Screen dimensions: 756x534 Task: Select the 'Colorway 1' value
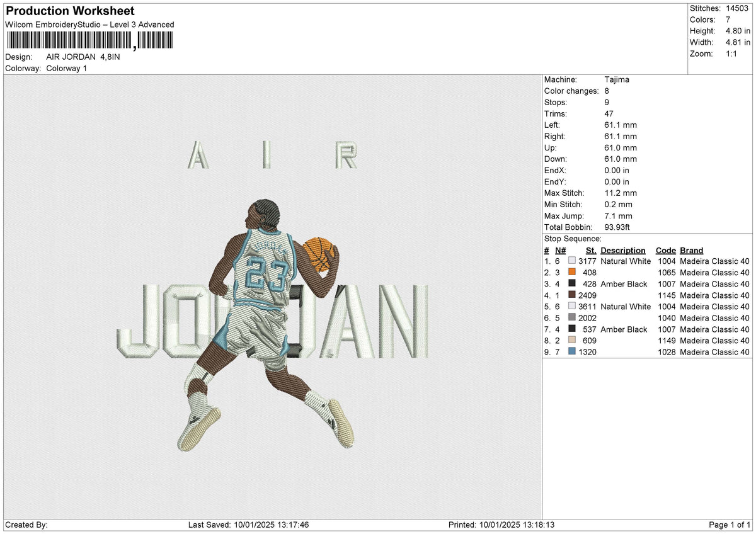click(67, 68)
